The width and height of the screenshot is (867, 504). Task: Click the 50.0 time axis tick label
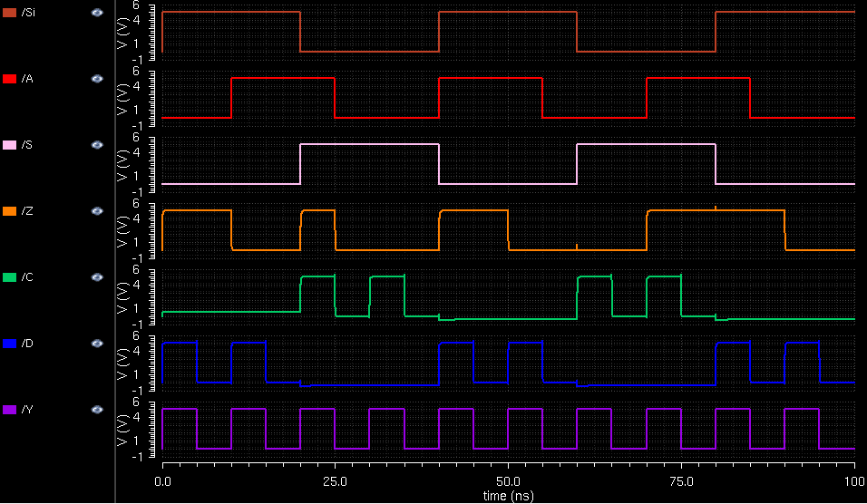[x=508, y=481]
